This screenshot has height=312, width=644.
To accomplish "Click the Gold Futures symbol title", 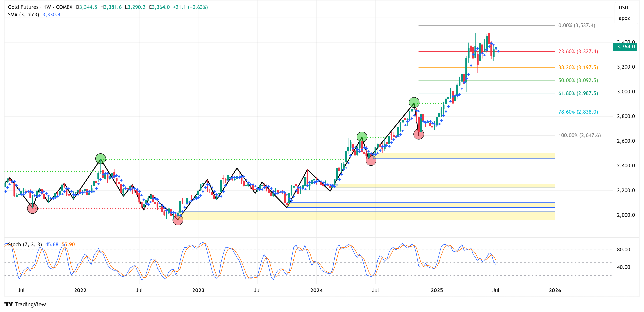I will click(23, 7).
